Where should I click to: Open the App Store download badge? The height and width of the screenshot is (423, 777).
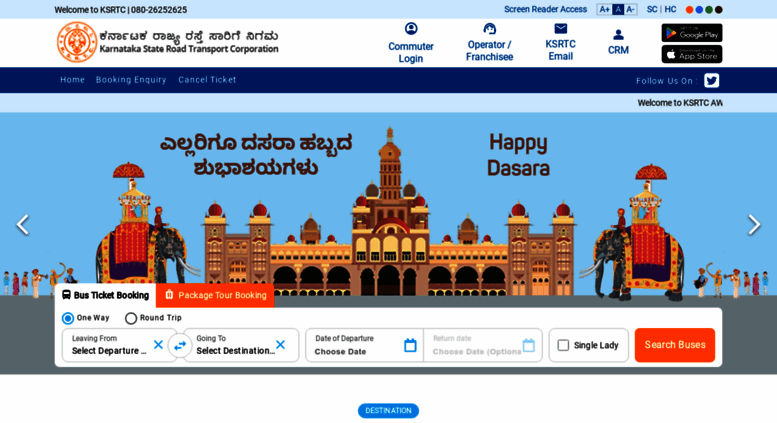point(692,54)
